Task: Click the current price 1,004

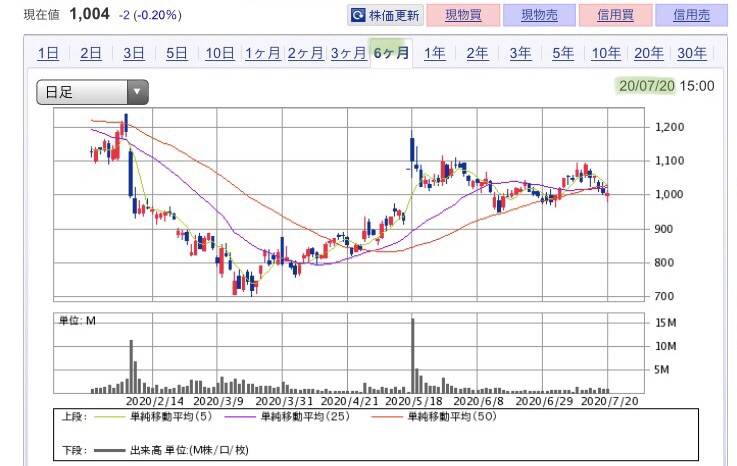Action: click(89, 14)
